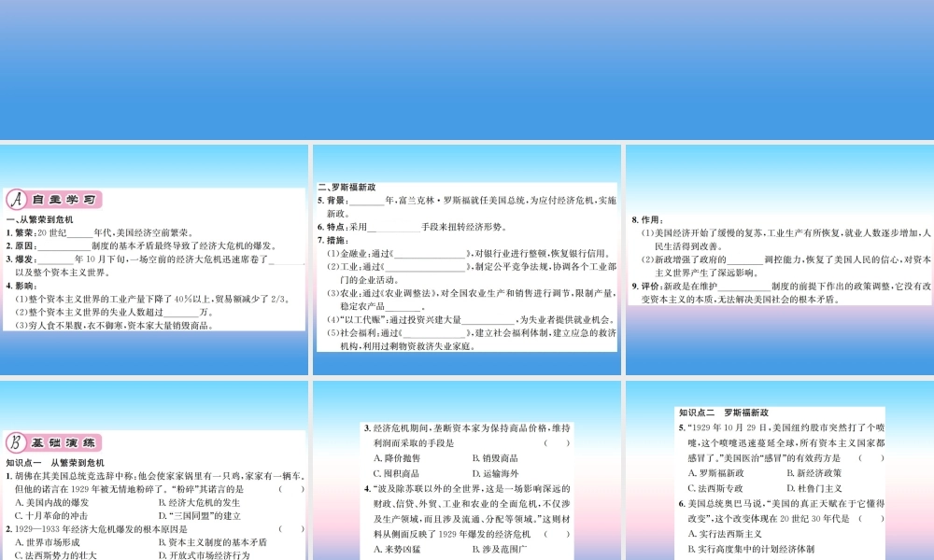Viewport: 934px width, 560px height.
Task: Select the 基础演练 pink section label
Action: pos(64,442)
